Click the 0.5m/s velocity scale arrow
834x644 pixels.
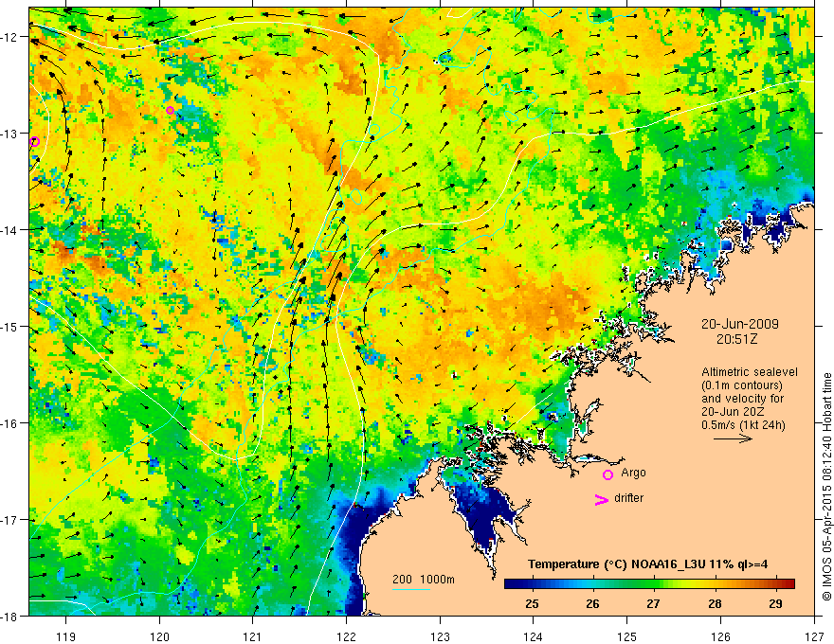coord(733,438)
